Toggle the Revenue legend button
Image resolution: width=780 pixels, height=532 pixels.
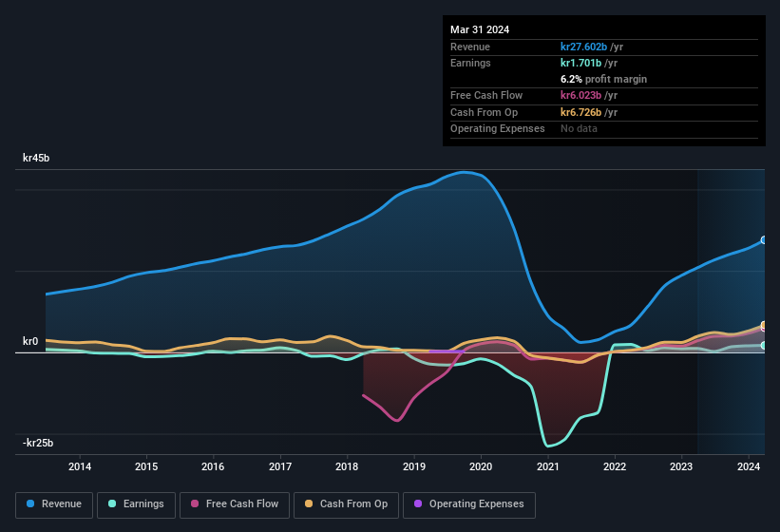[x=54, y=504]
